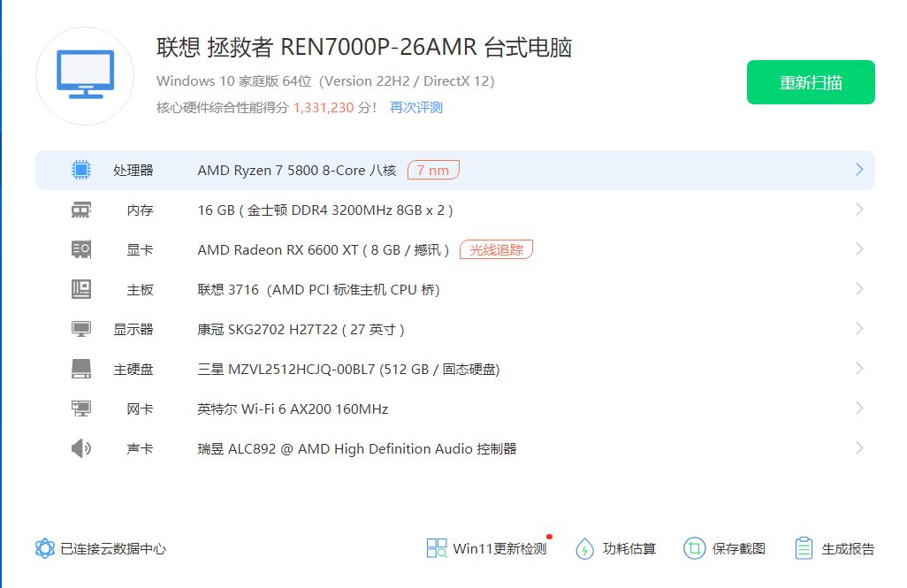
Task: Click the network adapter icon beside 网卡
Action: tap(81, 409)
